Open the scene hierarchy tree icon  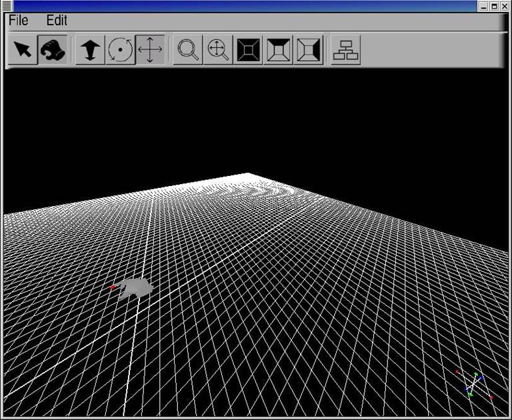[346, 49]
